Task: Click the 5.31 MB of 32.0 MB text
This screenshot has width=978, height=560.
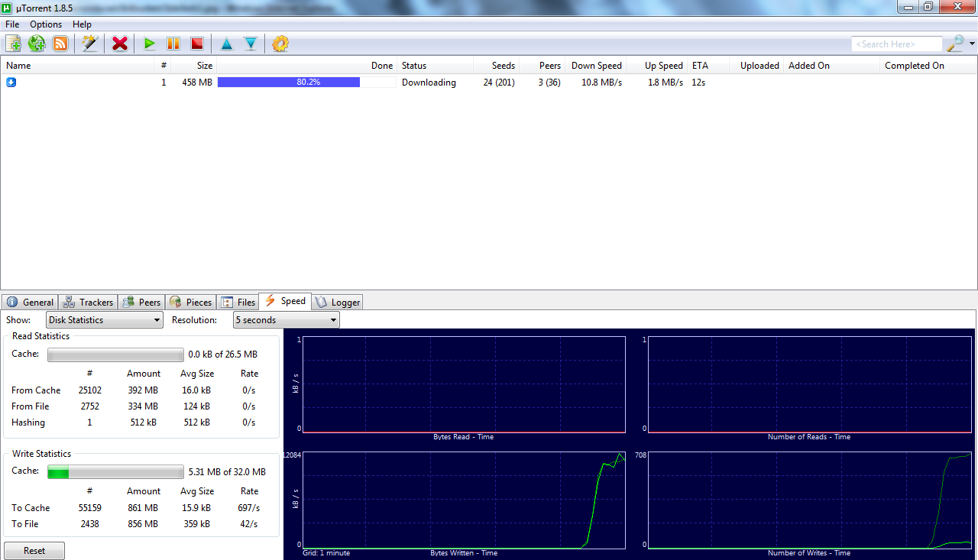Action: click(x=227, y=472)
